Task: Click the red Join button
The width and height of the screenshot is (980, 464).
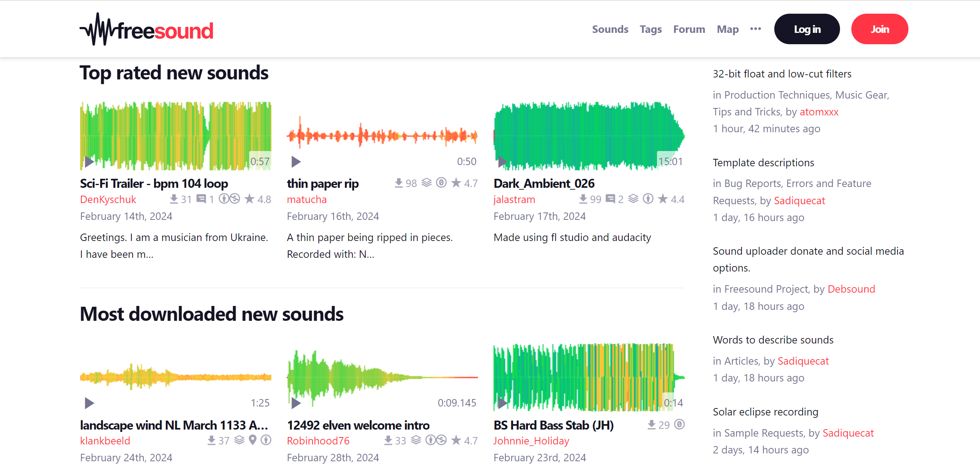Action: (x=879, y=29)
